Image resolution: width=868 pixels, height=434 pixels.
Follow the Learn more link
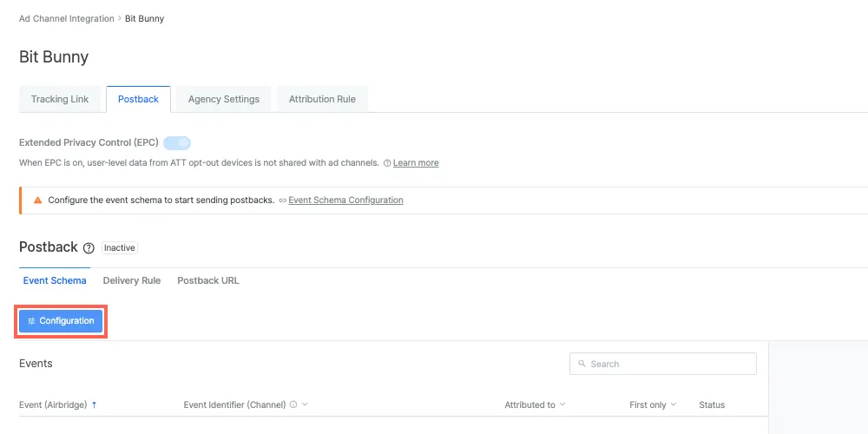click(416, 163)
